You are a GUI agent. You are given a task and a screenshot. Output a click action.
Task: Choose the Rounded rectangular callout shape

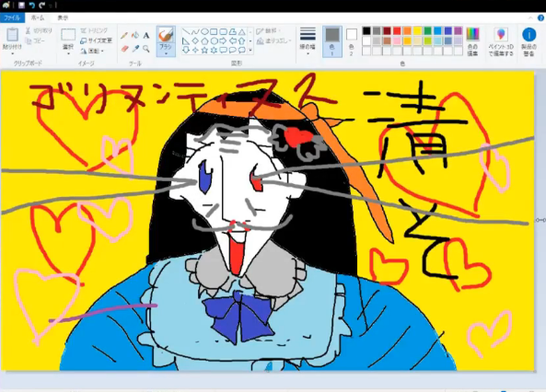pos(223,50)
